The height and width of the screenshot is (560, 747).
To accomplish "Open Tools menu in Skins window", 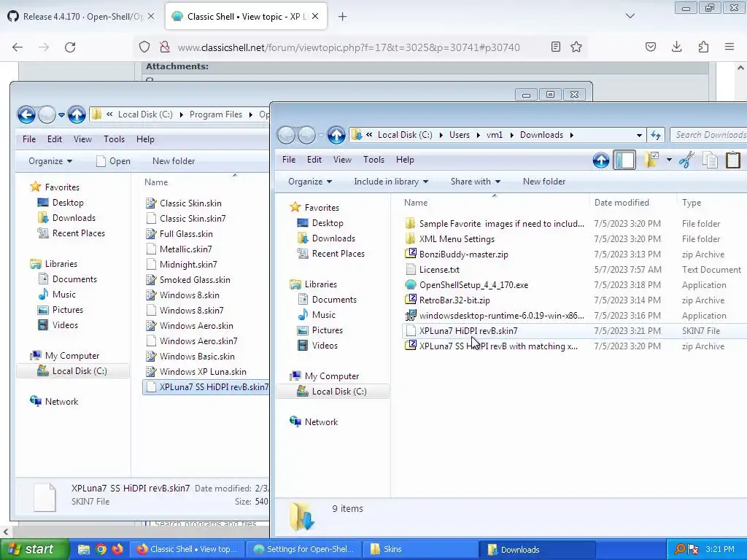I will click(114, 139).
